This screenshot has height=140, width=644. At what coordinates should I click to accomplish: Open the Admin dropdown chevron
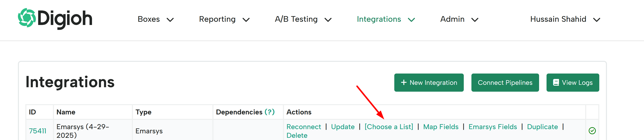coord(475,20)
